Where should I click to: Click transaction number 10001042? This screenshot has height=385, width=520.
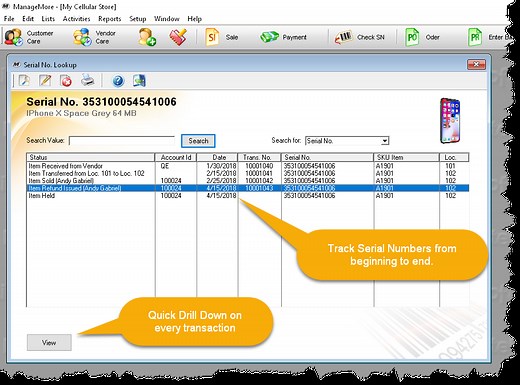pyautogui.click(x=259, y=181)
